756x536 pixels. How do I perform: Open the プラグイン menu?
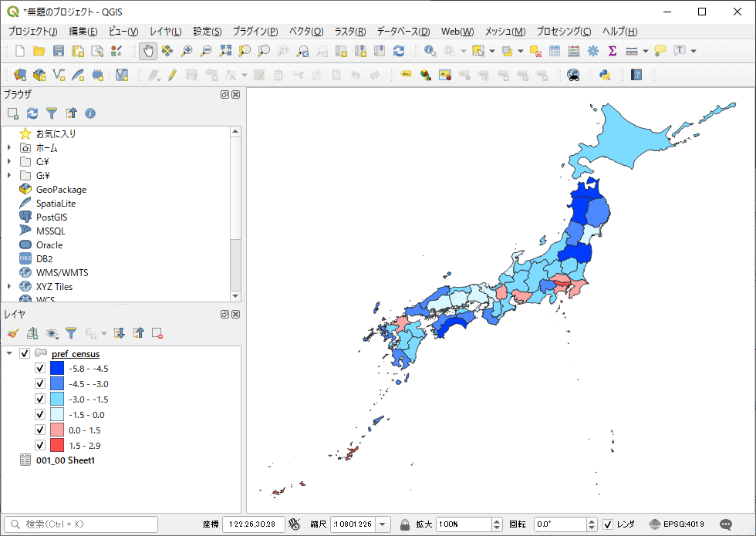[255, 32]
